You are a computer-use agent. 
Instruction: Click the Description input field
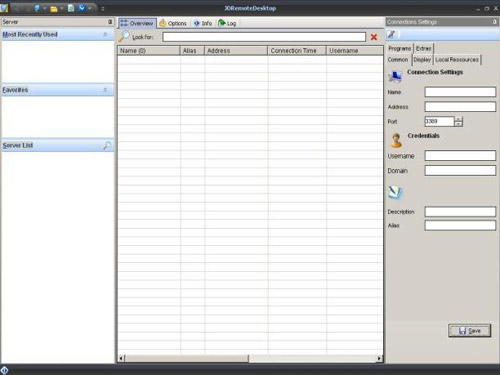tap(460, 212)
